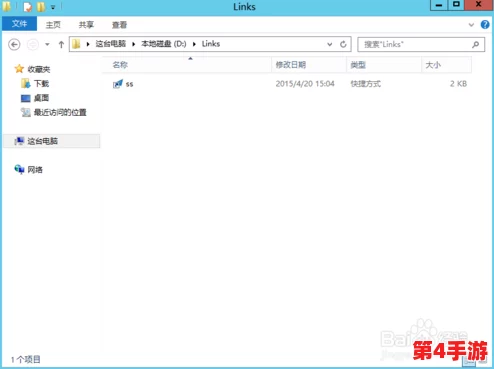
Task: Maximize the Links window
Action: coord(456,5)
